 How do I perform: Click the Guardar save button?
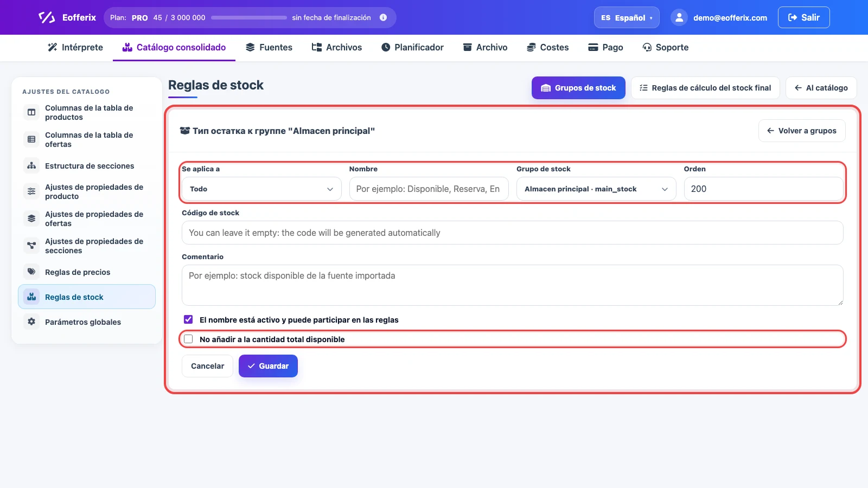[268, 366]
